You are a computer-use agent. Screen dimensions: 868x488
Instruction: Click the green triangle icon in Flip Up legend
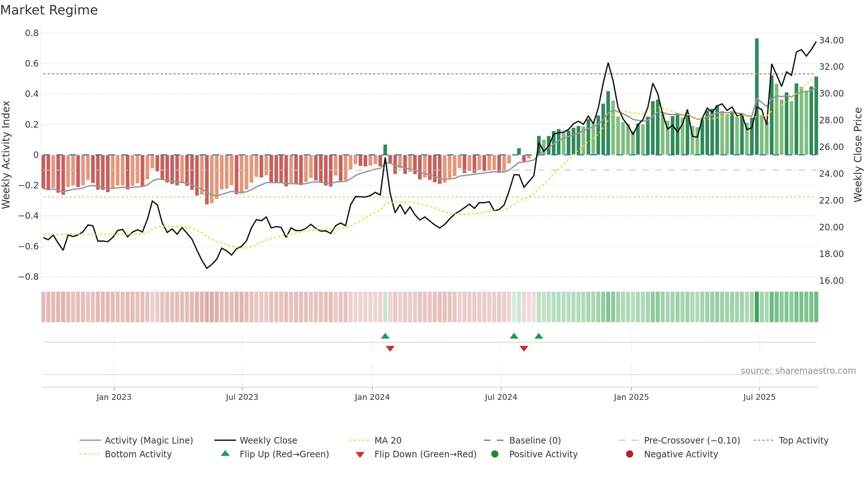pyautogui.click(x=225, y=453)
